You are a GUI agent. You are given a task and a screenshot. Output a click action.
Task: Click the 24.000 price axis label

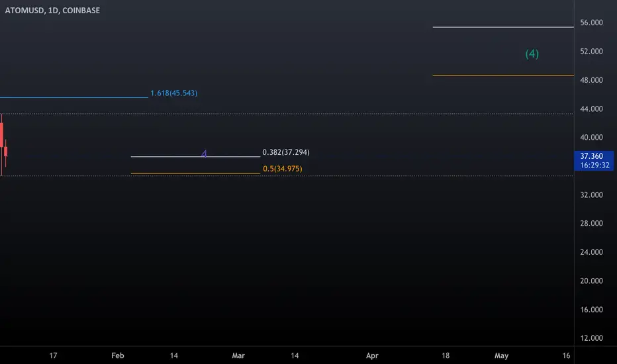(x=591, y=252)
